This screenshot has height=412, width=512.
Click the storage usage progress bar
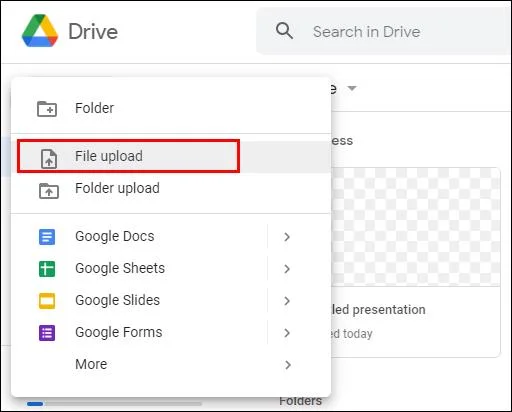click(114, 404)
